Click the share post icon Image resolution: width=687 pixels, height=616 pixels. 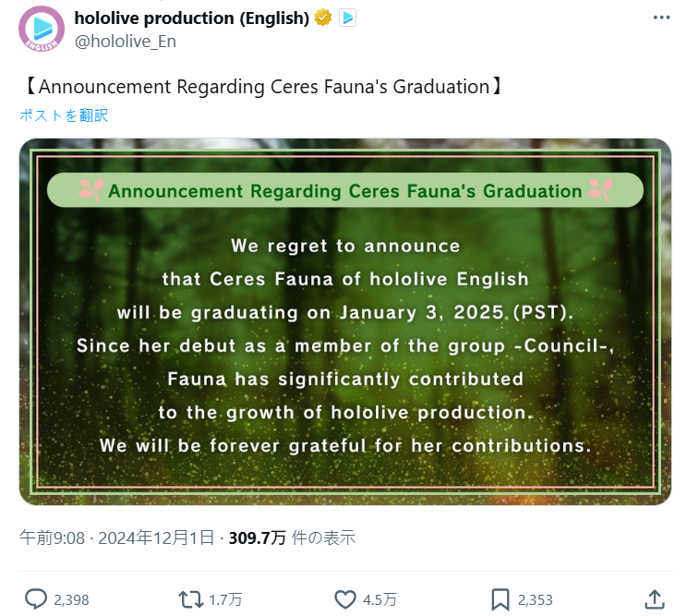coord(654,599)
